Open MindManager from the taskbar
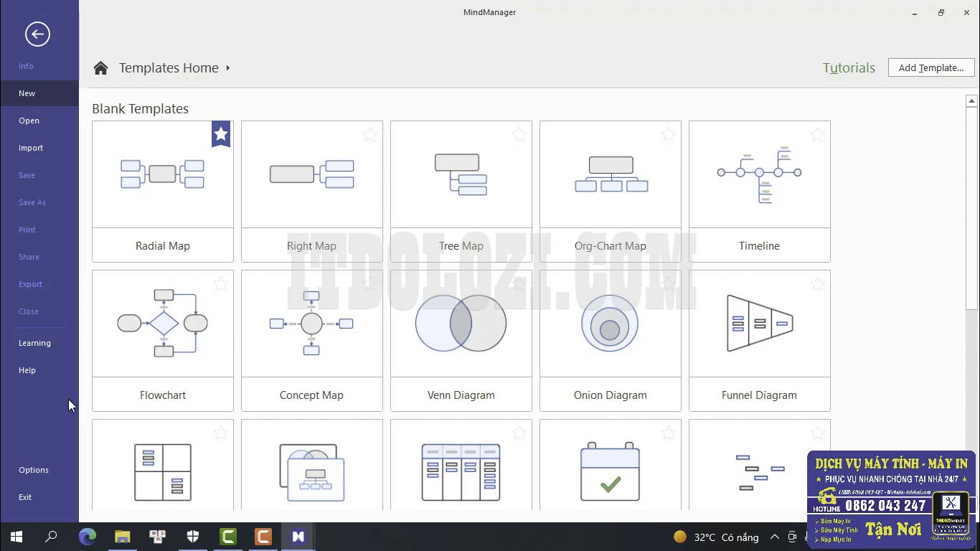 click(x=298, y=536)
